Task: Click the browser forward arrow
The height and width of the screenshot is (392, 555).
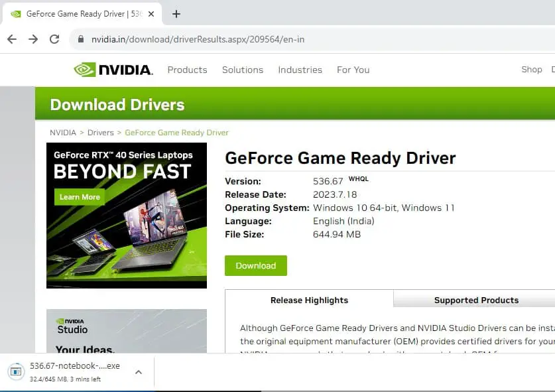Action: tap(33, 39)
